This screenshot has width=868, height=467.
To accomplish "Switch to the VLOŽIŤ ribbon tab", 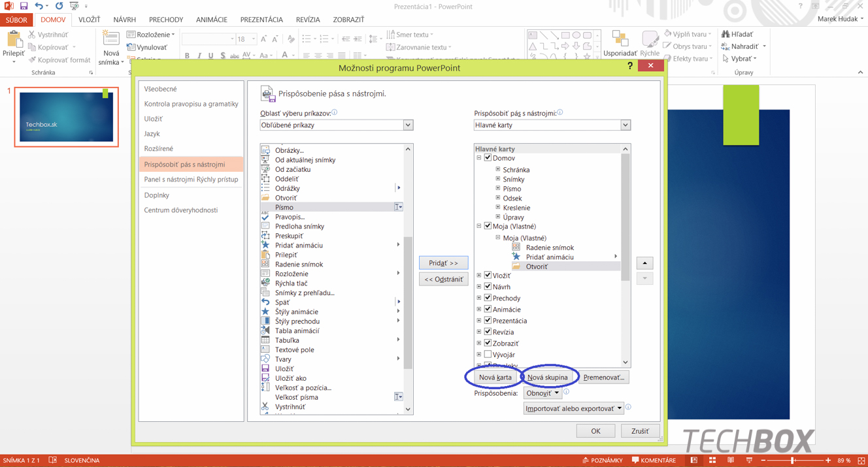I will (x=89, y=20).
